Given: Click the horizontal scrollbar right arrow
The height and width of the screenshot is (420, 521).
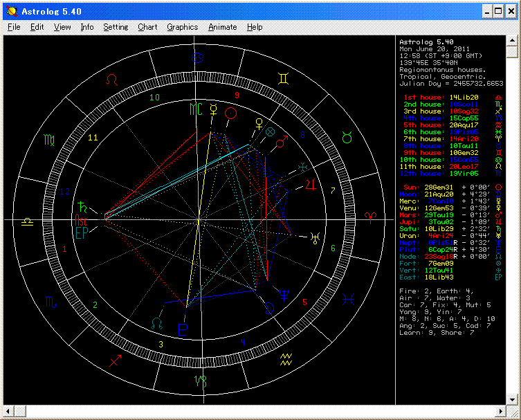Looking at the screenshot, I should tap(500, 411).
